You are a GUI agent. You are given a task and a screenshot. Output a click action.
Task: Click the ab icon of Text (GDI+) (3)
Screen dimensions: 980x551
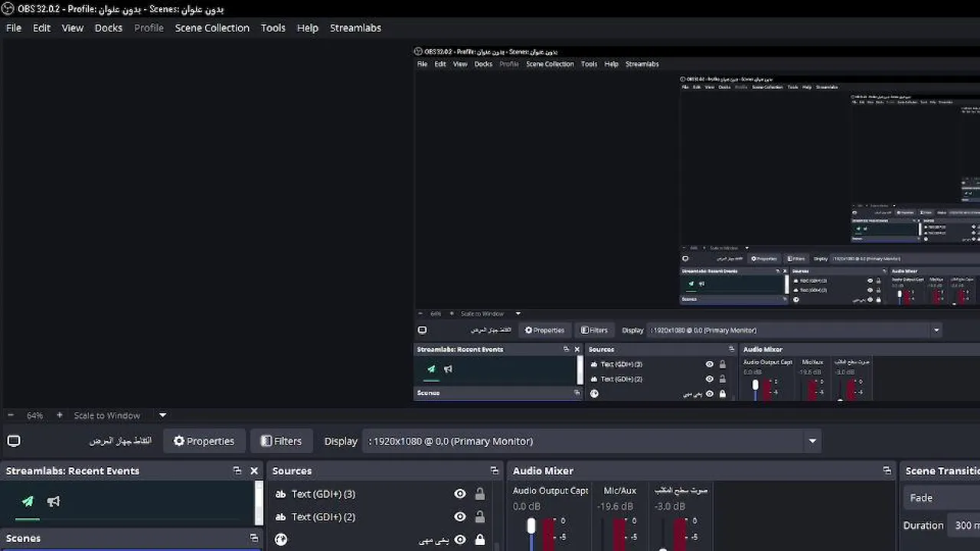(280, 494)
